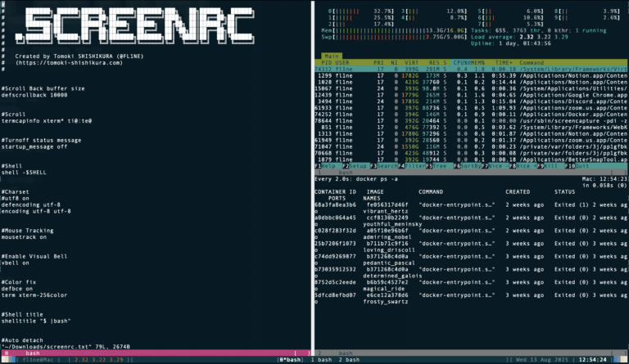The width and height of the screenshot is (629, 364).
Task: Select the Main tab in htop
Action: coord(332,56)
